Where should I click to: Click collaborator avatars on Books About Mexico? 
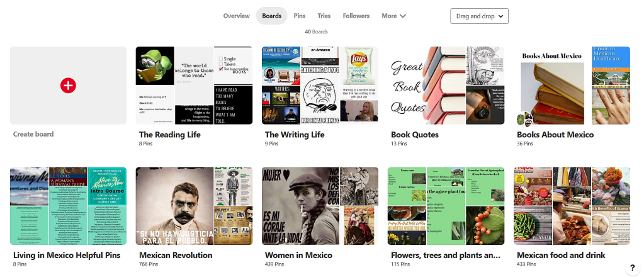524,120
